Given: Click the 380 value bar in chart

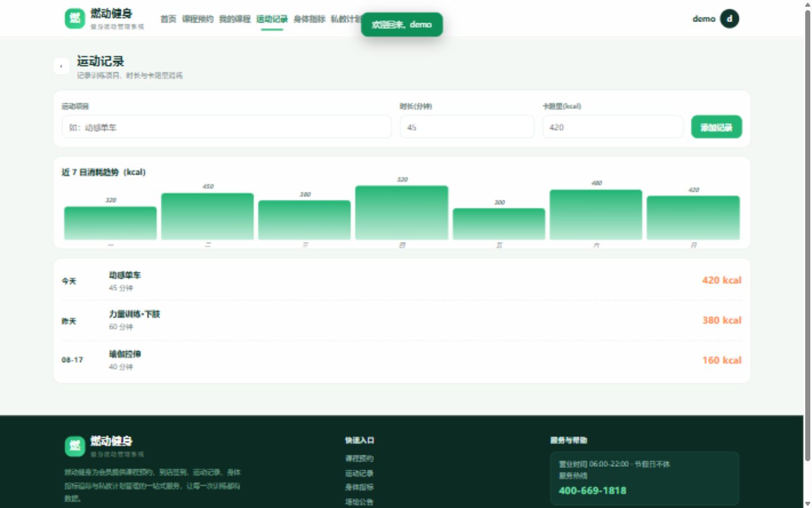Looking at the screenshot, I should pos(304,220).
